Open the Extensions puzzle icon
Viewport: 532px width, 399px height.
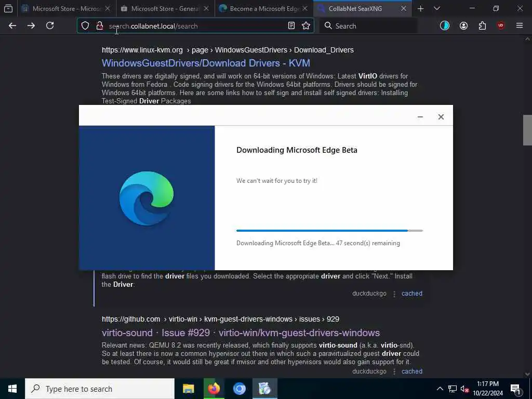pyautogui.click(x=482, y=25)
